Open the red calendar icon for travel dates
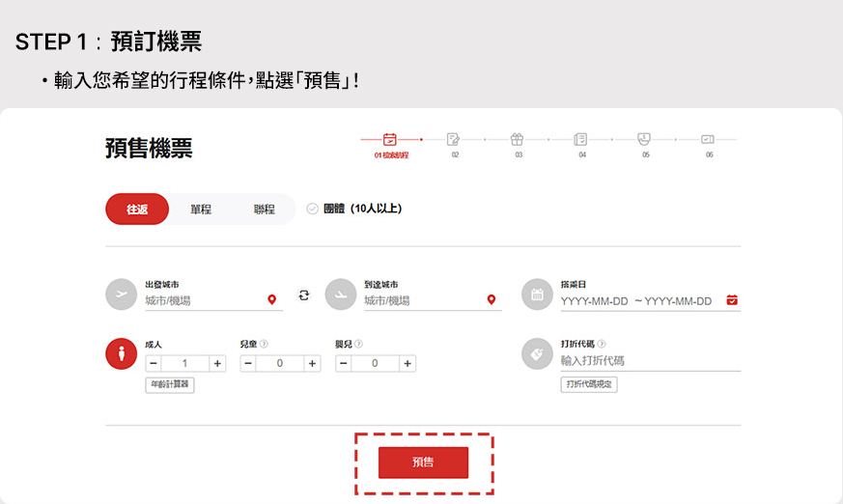 [732, 300]
